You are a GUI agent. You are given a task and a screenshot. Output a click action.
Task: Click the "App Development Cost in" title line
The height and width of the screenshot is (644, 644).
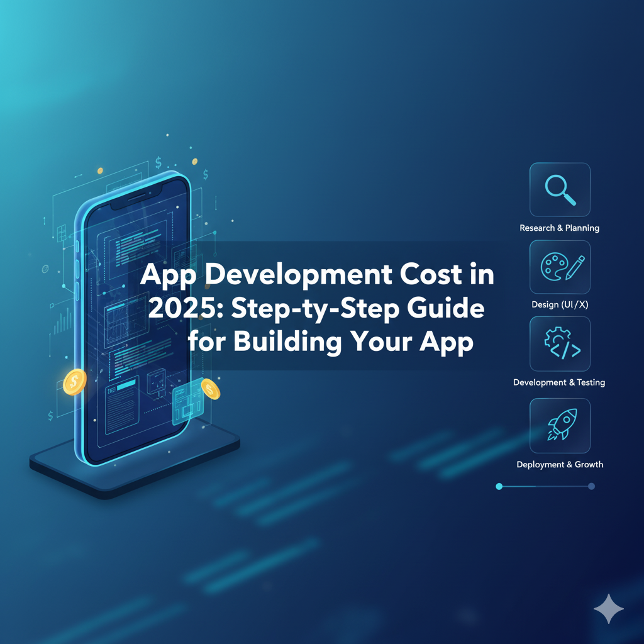[x=316, y=277]
